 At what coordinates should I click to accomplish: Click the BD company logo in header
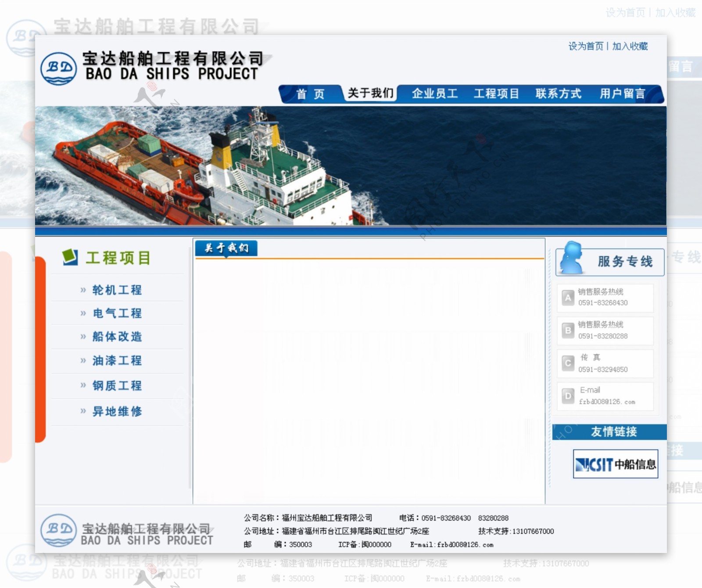point(58,68)
